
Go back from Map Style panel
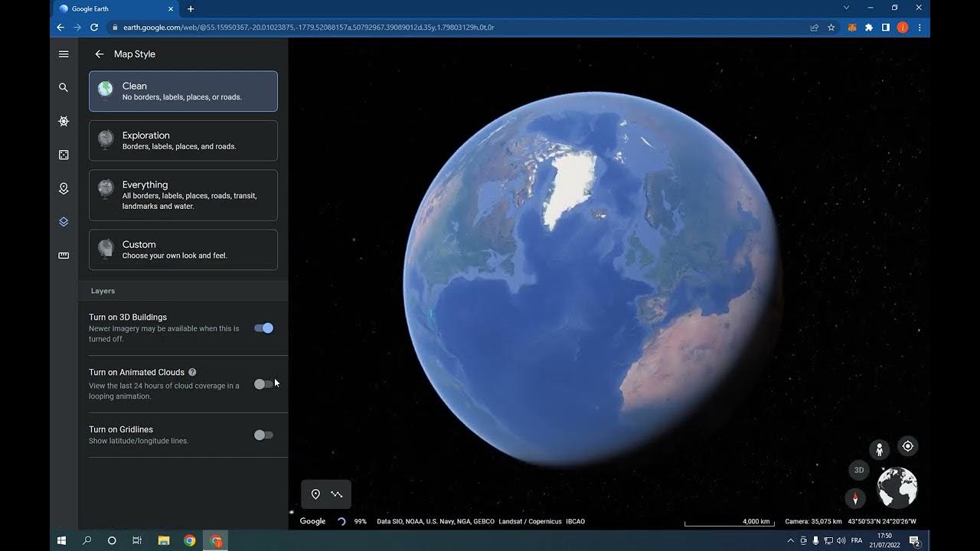pos(99,54)
